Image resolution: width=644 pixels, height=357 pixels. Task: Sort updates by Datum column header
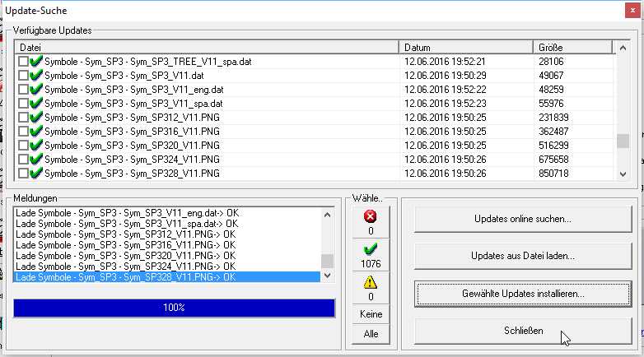coord(466,48)
